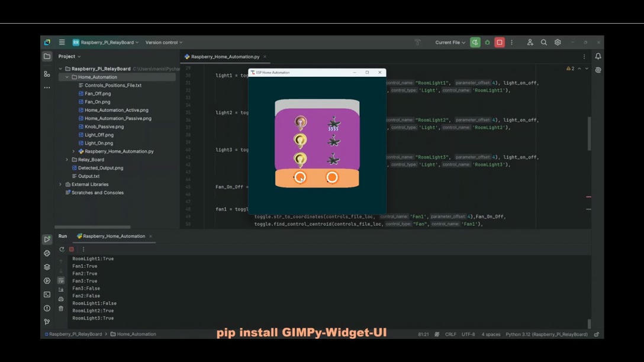Switch to the Raspberry_Home_Automation.py editor tab
Screen dimensions: 644x362
224,57
